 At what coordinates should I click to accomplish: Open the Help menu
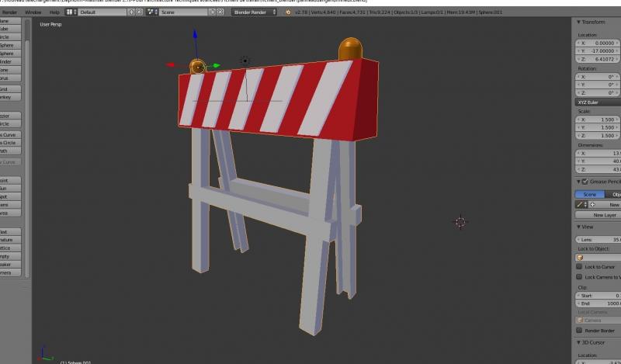(x=54, y=12)
